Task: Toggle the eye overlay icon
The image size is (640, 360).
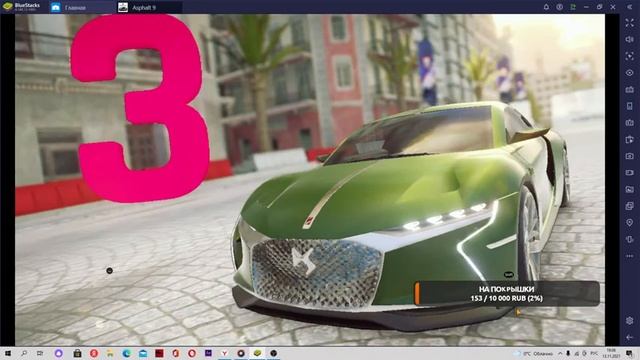Action: [629, 73]
